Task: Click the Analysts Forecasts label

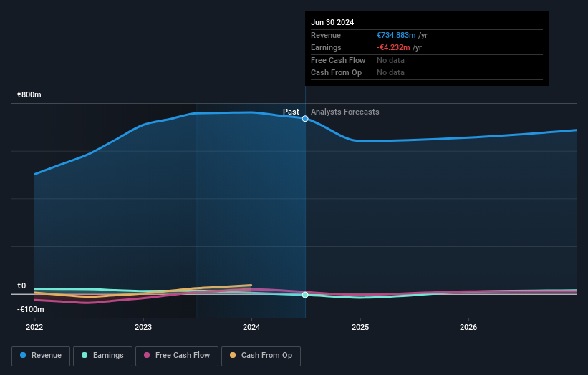Action: (x=345, y=112)
